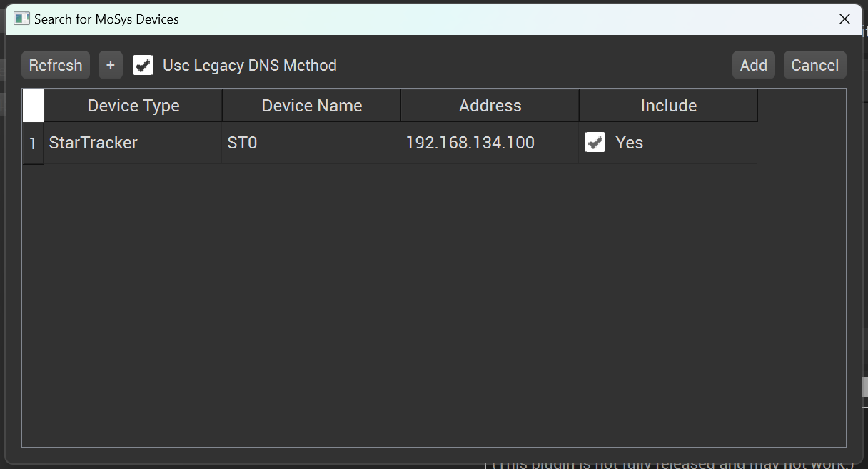Select the 192.168.134.100 address cell
This screenshot has width=868, height=469.
pyautogui.click(x=490, y=143)
